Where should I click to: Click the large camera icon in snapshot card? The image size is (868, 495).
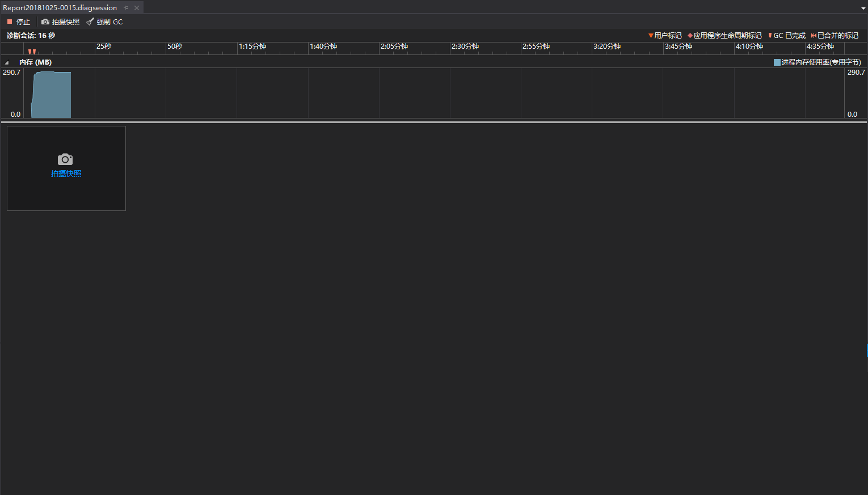click(x=65, y=159)
